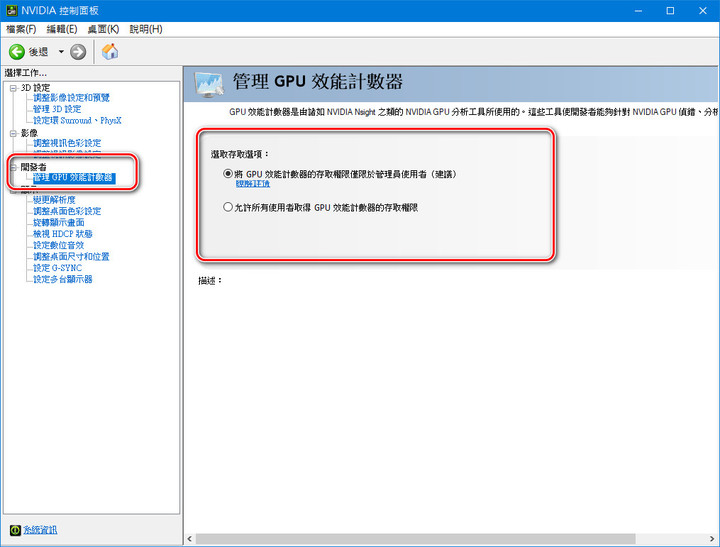This screenshot has width=720, height=547.
Task: Select 管理 GPU 效能計數器 tree item
Action: pos(73,178)
